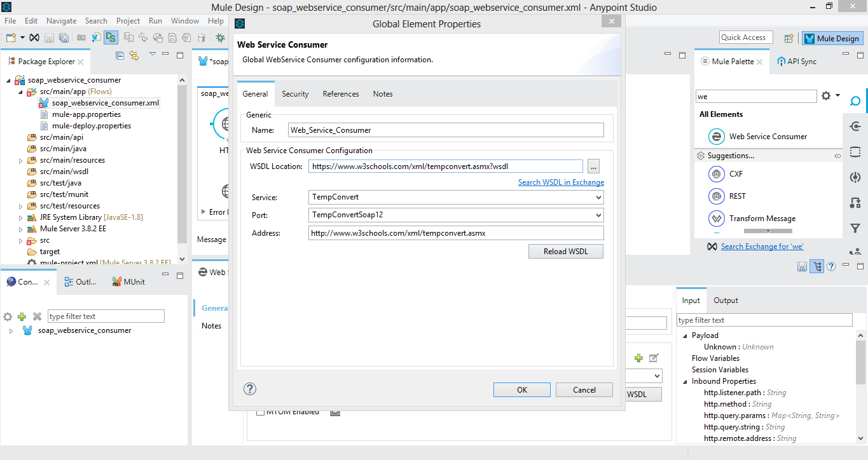Screen dimensions: 868x460
Task: Select the palette connectors category icon
Action: click(855, 126)
